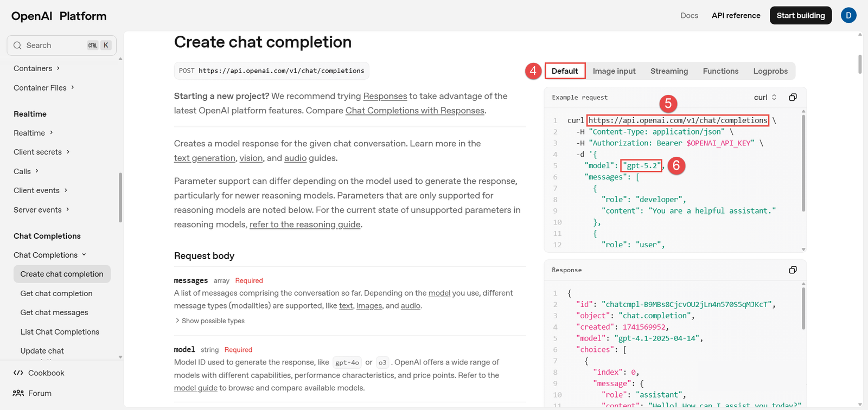Screen dimensions: 868x410
Task: Select the Image input example tab
Action: (614, 71)
